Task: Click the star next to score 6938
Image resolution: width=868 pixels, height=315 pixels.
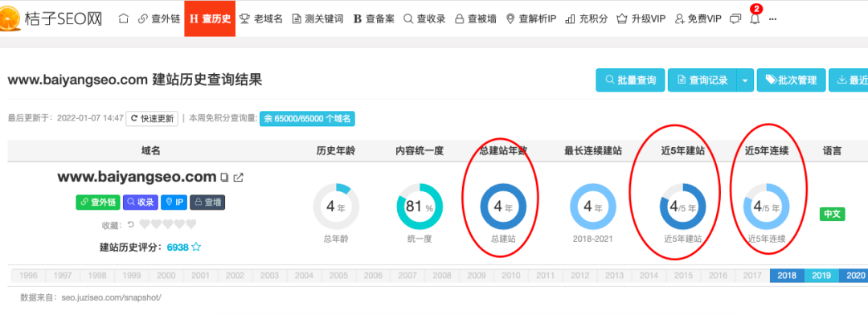Action: coord(196,247)
